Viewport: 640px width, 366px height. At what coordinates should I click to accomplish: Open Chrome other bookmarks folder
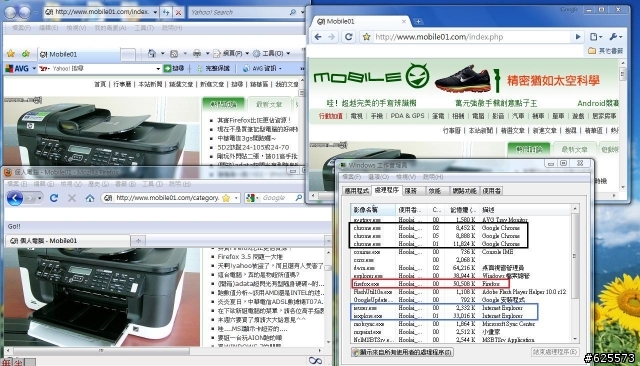606,51
